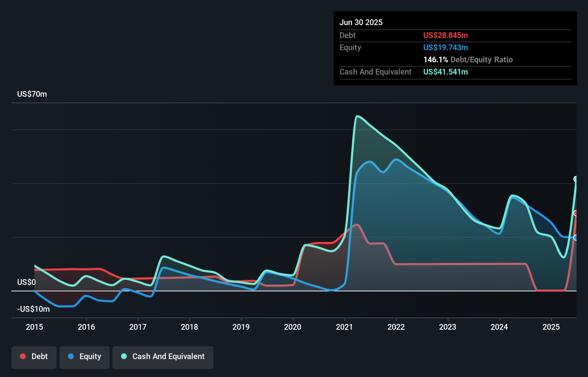Click the teal Cash And Equivalent legend dot
This screenshot has height=377, width=588.
[123, 356]
